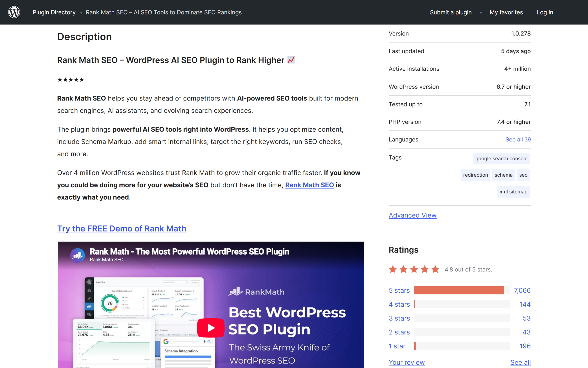
Task: Click Log in in the header
Action: pos(545,12)
